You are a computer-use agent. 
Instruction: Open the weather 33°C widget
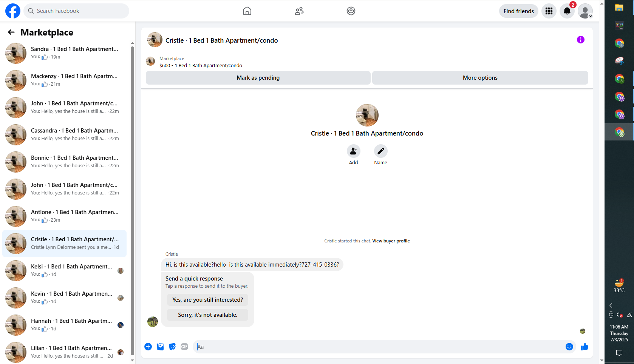click(619, 286)
